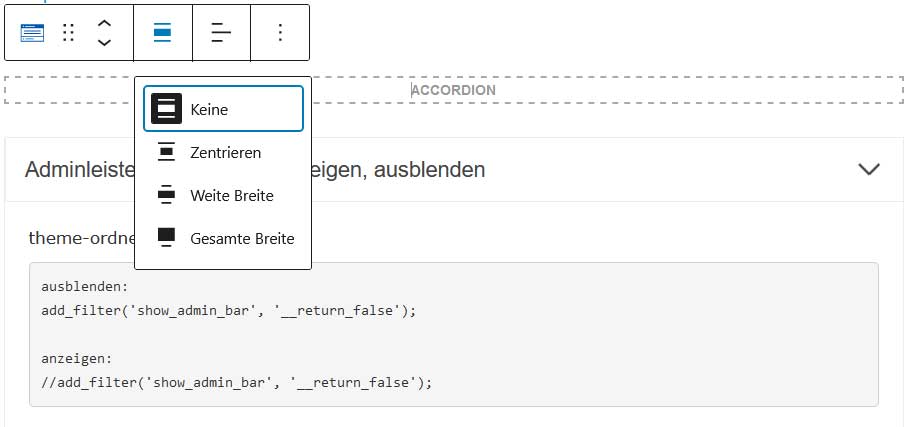Click the theme-ordner paragraph text

point(81,238)
